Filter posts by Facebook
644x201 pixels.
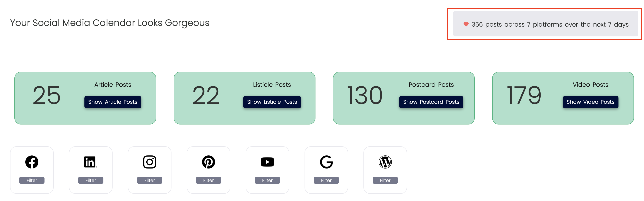(x=32, y=180)
